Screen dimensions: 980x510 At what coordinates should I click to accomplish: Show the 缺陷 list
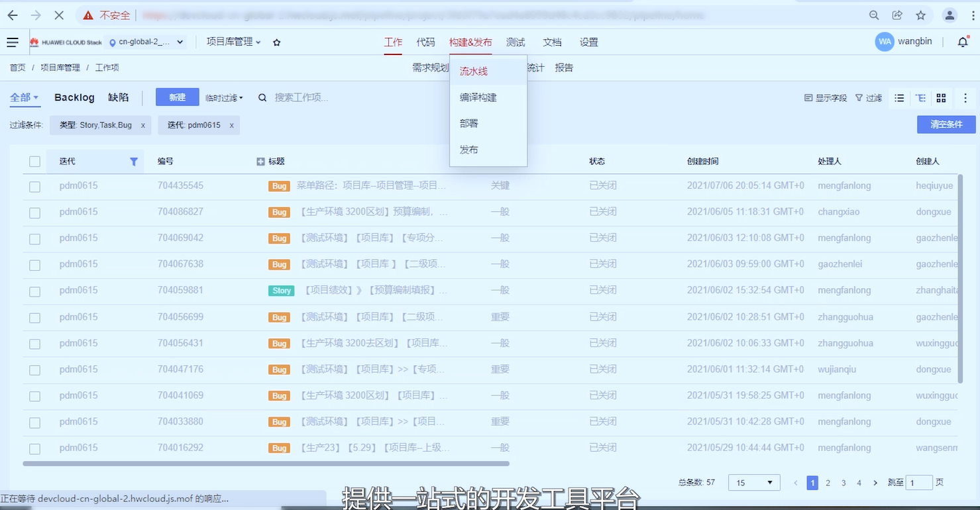pyautogui.click(x=119, y=97)
